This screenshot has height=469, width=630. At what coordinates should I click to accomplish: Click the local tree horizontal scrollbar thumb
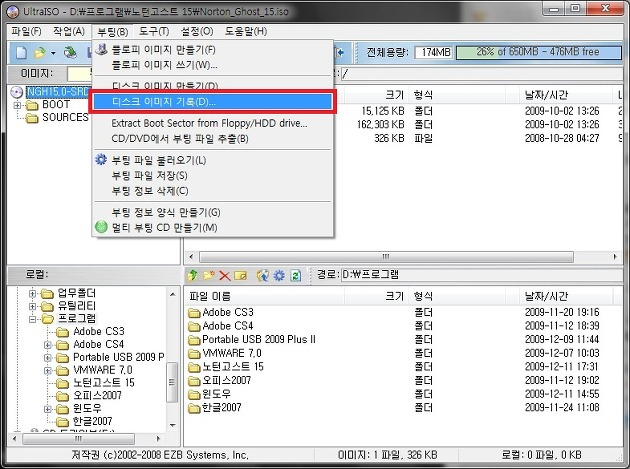(78, 438)
